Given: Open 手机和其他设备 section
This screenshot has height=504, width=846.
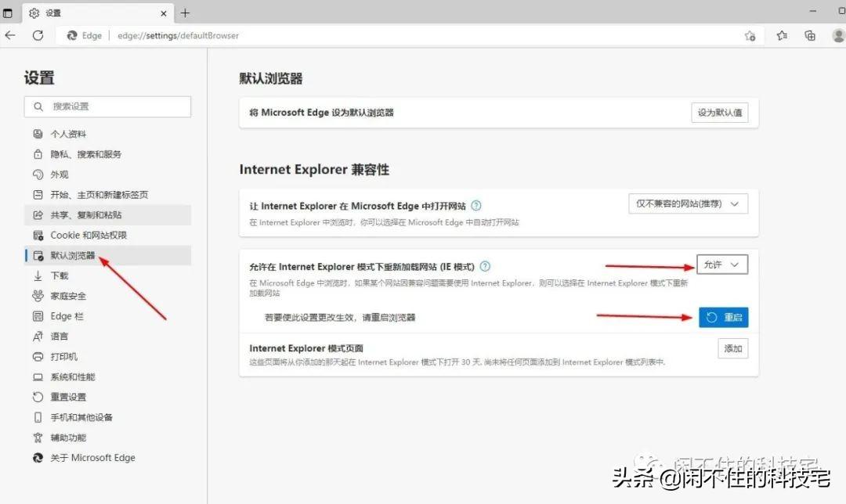Looking at the screenshot, I should tap(107, 417).
